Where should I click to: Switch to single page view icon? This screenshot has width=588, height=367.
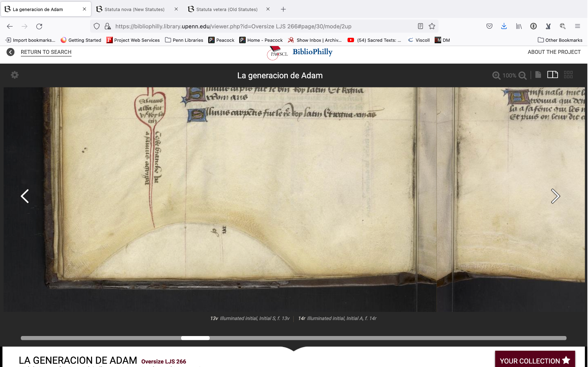pos(538,75)
